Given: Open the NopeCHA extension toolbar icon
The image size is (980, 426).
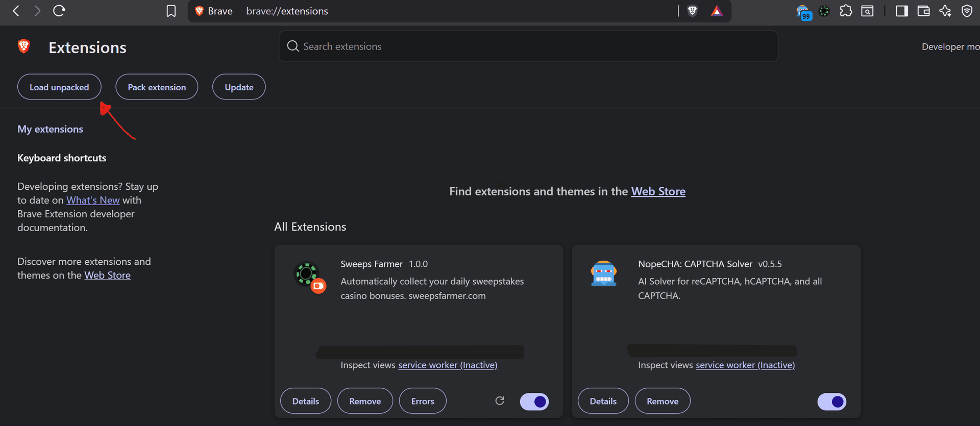Looking at the screenshot, I should (803, 12).
